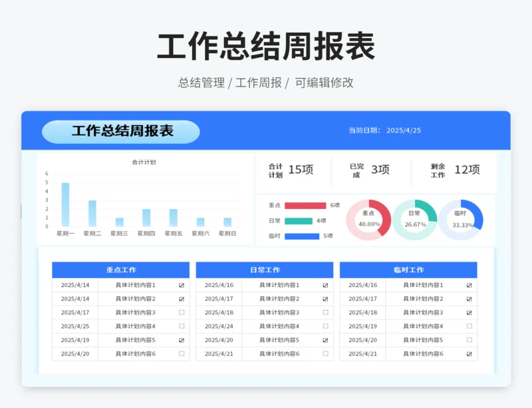Click the 星期五 bar in chart

(x=174, y=218)
